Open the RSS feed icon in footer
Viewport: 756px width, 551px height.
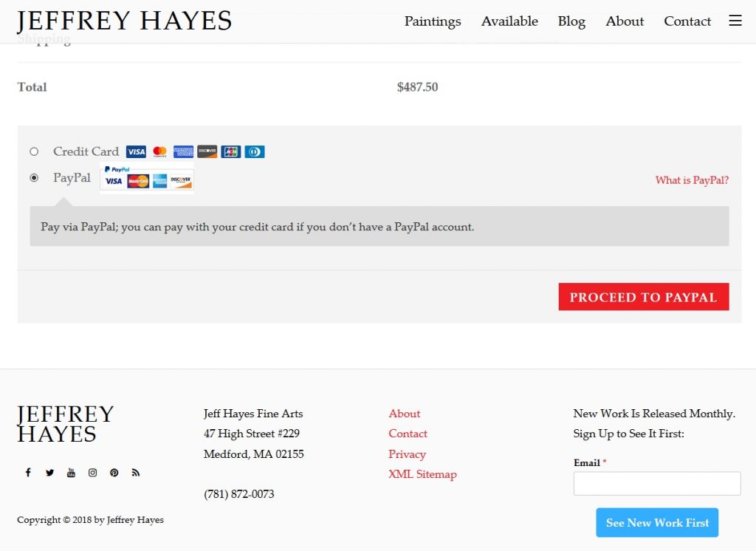[x=135, y=473]
